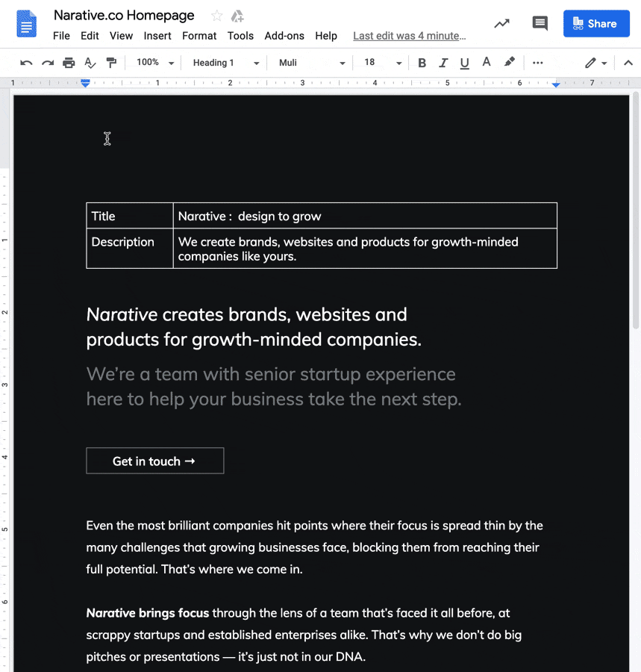Toggle italic formatting
Viewport: 641px width, 672px height.
tap(443, 63)
